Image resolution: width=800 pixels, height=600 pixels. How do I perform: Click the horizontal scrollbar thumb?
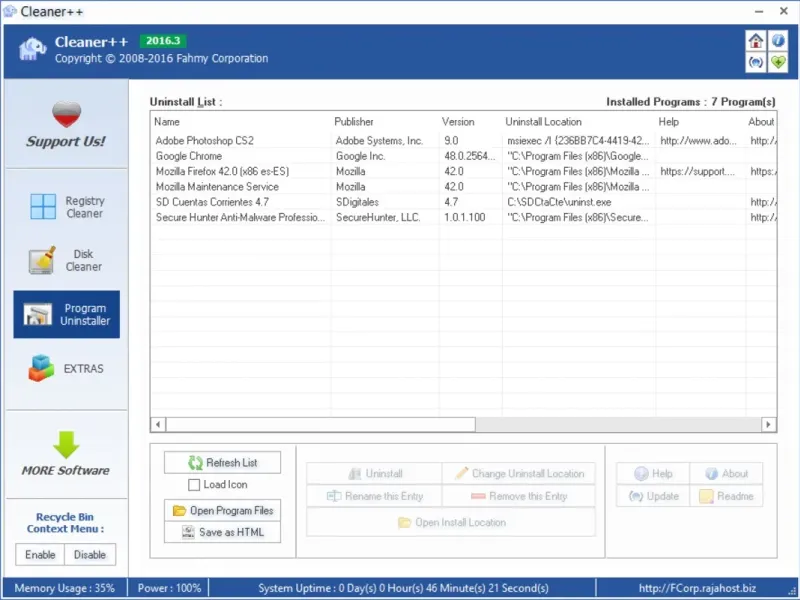coord(320,424)
